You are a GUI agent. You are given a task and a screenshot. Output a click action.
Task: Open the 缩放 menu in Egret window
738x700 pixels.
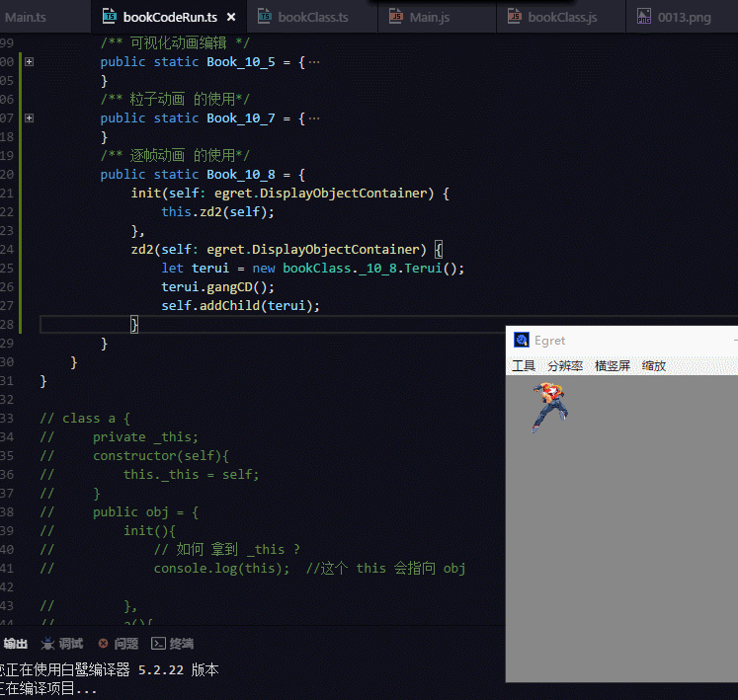point(654,365)
